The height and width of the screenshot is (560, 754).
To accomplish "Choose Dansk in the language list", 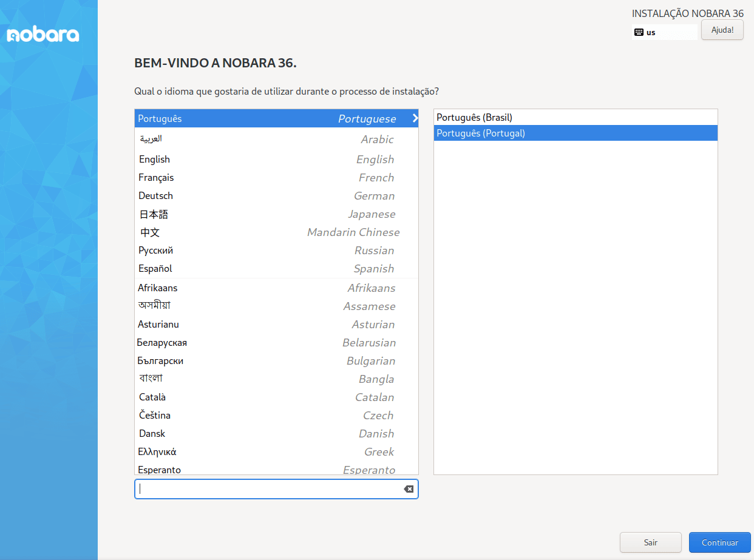I will point(276,433).
